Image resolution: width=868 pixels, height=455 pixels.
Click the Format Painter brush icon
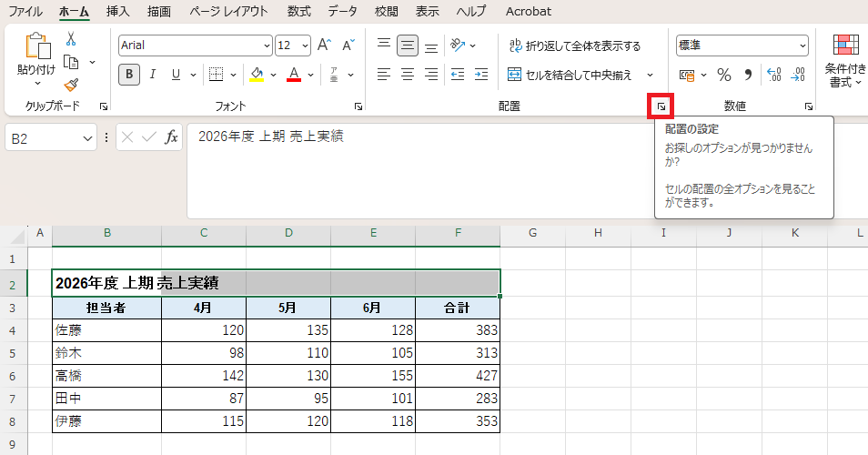71,85
